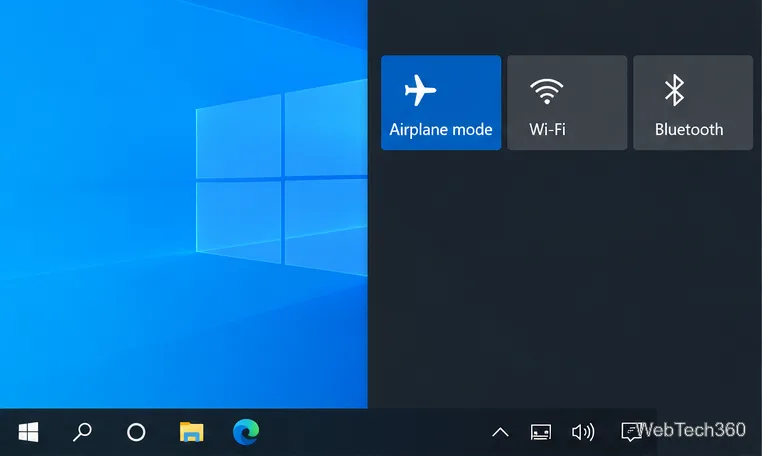Open network status tray icon

pos(540,432)
